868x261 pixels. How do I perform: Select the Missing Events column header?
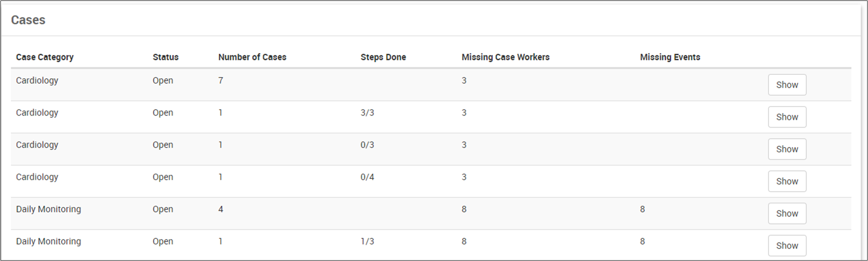[x=670, y=57]
